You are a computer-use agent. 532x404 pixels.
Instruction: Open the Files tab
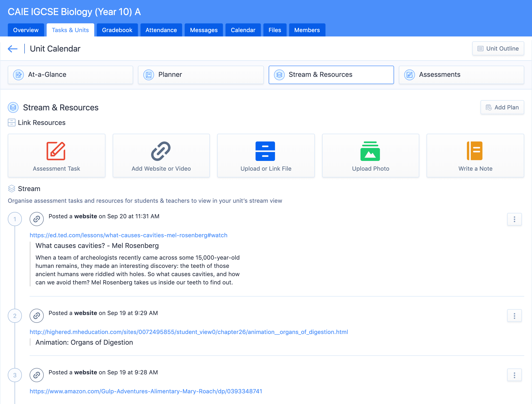coord(275,30)
